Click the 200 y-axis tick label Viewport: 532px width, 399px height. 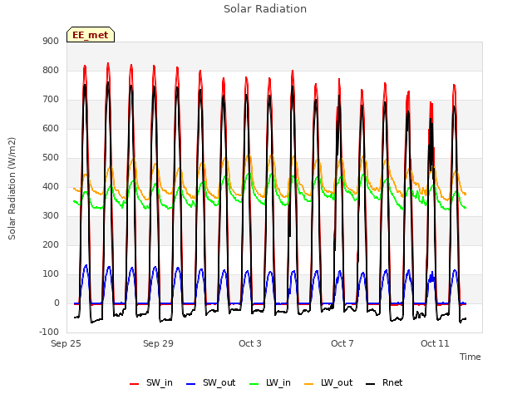point(51,245)
